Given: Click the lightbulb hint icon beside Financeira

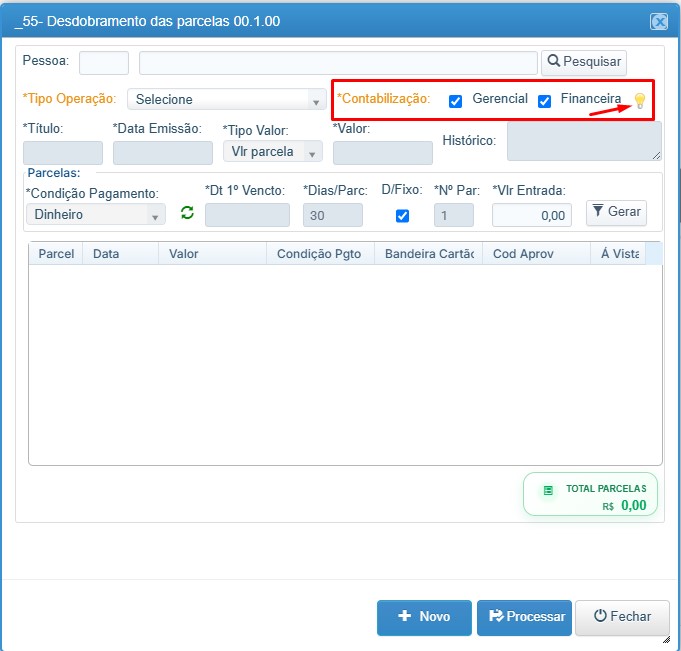Looking at the screenshot, I should pos(640,101).
